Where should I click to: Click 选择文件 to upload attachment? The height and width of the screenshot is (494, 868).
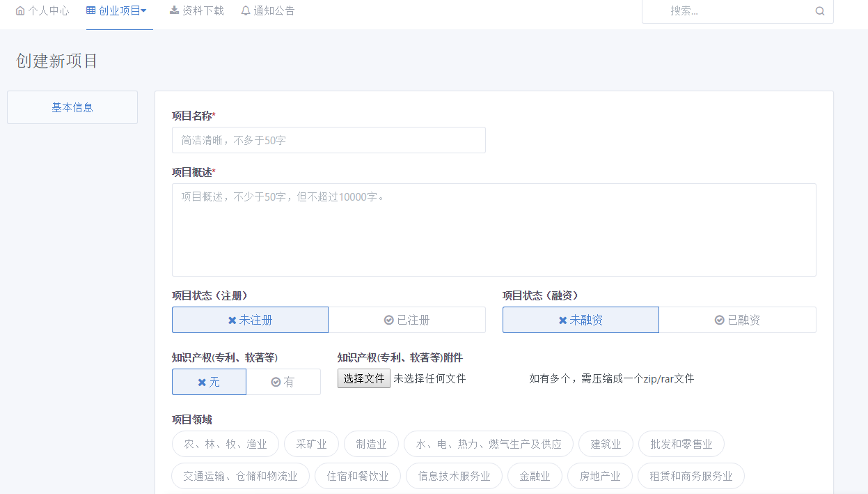(363, 378)
